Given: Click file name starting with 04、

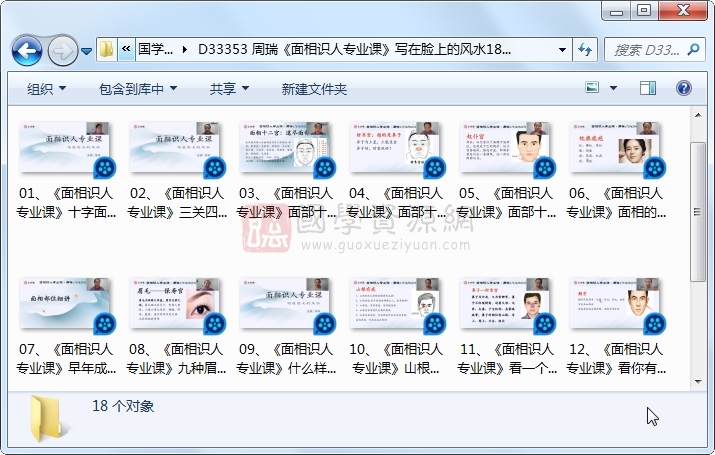Looking at the screenshot, I should 396,203.
